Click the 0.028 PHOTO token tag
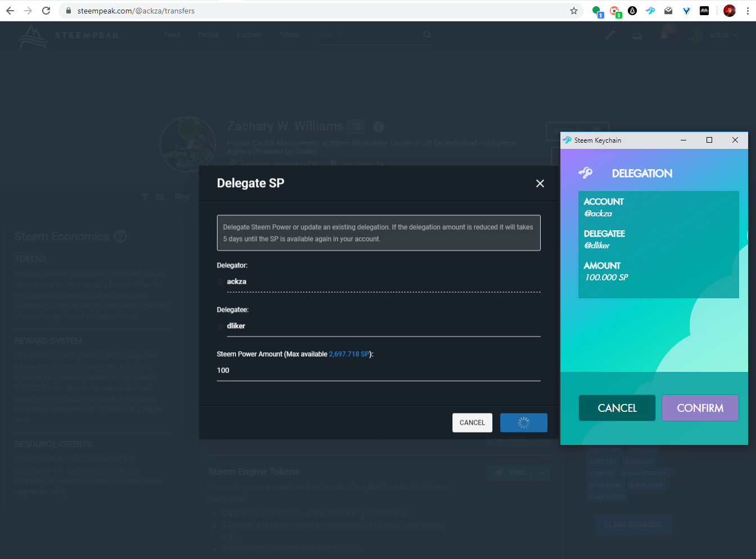Image resolution: width=756 pixels, height=559 pixels. [607, 497]
